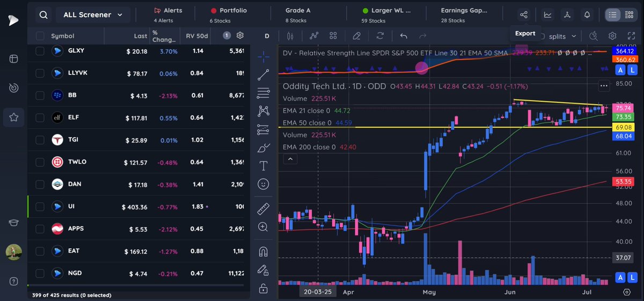The width and height of the screenshot is (644, 301).
Task: Switch to grid view layout
Action: click(629, 15)
